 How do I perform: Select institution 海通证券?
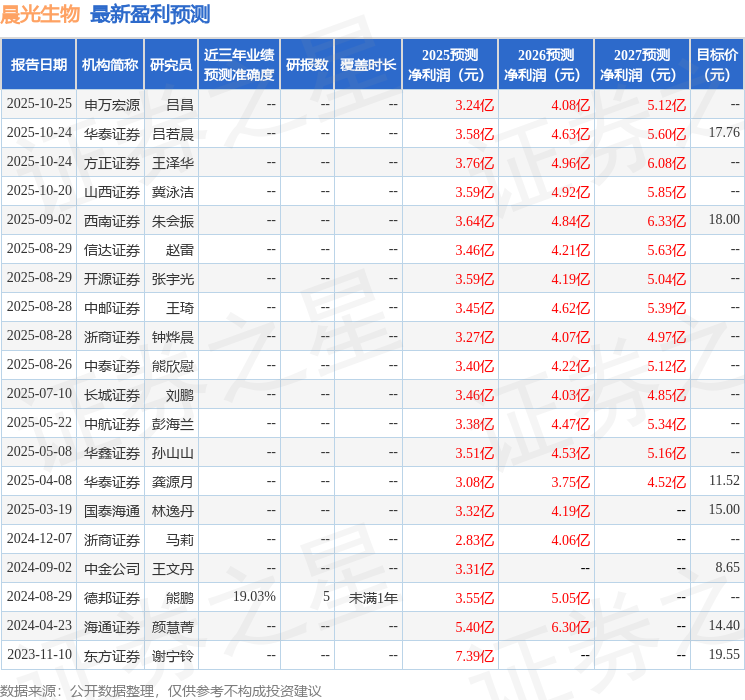(x=112, y=626)
